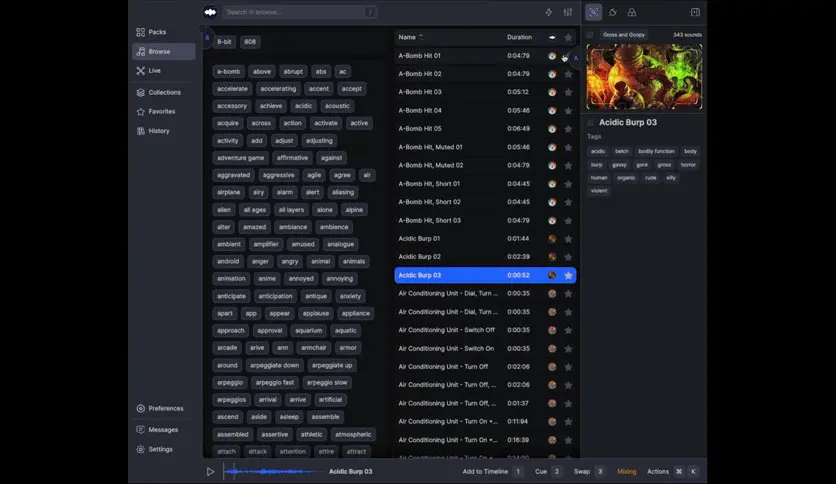
Task: Open the mixer sliders icon in the top toolbar
Action: pyautogui.click(x=568, y=12)
